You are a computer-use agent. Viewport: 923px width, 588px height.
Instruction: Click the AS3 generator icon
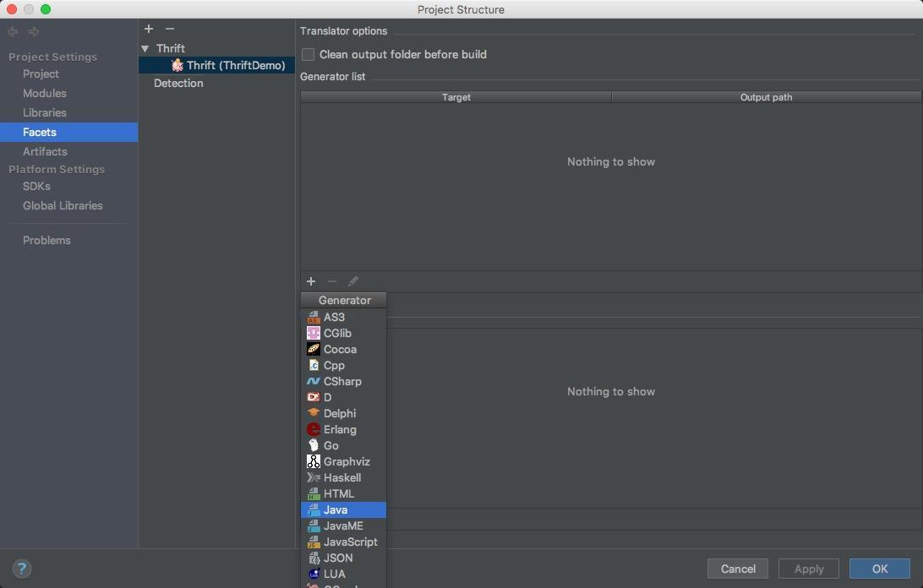(313, 318)
